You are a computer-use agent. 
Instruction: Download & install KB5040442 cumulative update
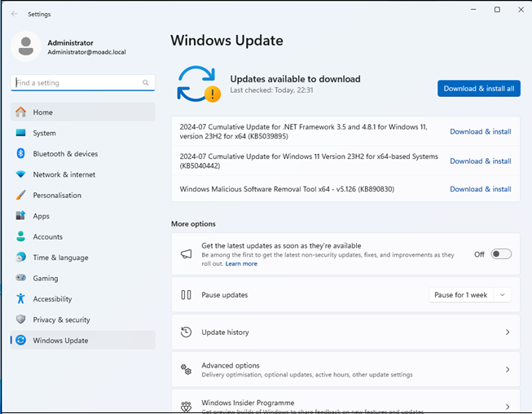click(x=481, y=161)
